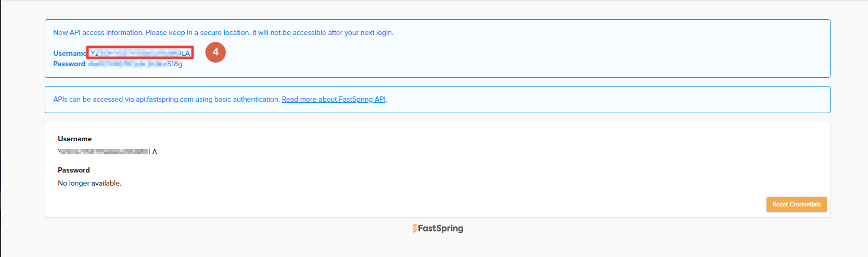Image resolution: width=868 pixels, height=257 pixels.
Task: Click the api.fastspring.com basic authentication message
Action: (167, 99)
